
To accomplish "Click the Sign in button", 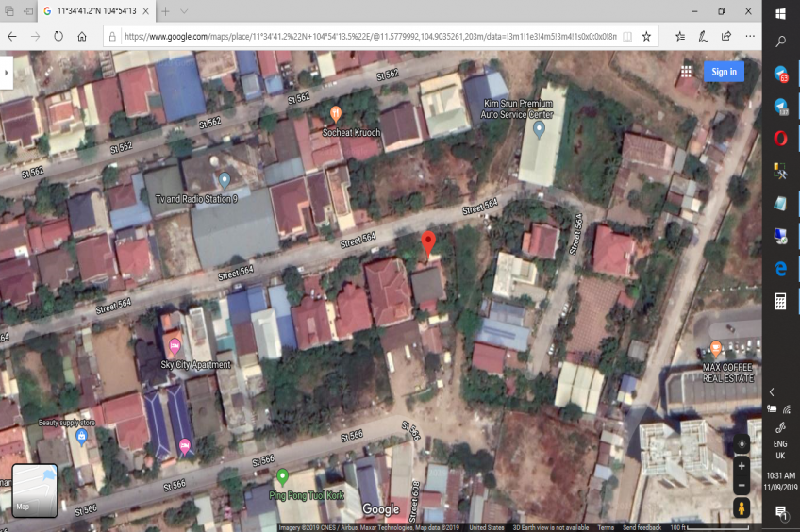I will point(724,72).
